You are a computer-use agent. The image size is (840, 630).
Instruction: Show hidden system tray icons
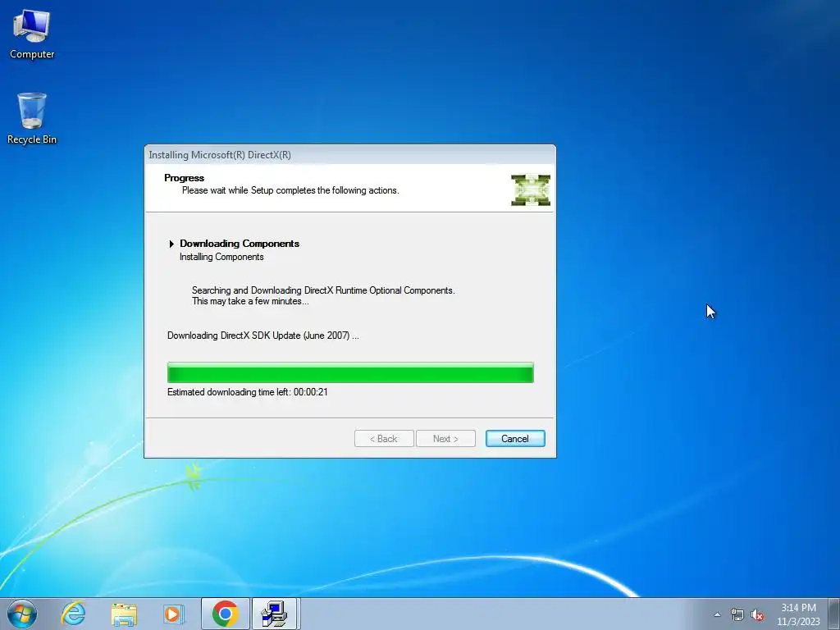(717, 614)
